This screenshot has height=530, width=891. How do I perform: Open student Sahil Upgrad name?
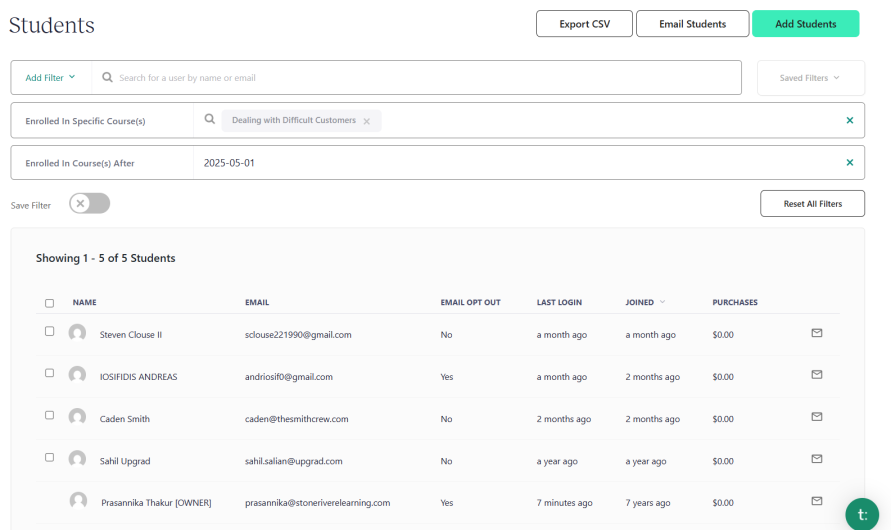[125, 461]
